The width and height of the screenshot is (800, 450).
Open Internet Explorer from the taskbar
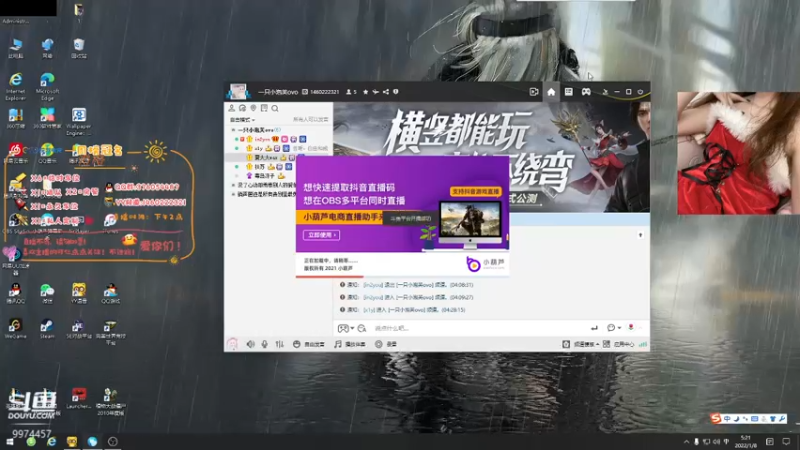52,442
